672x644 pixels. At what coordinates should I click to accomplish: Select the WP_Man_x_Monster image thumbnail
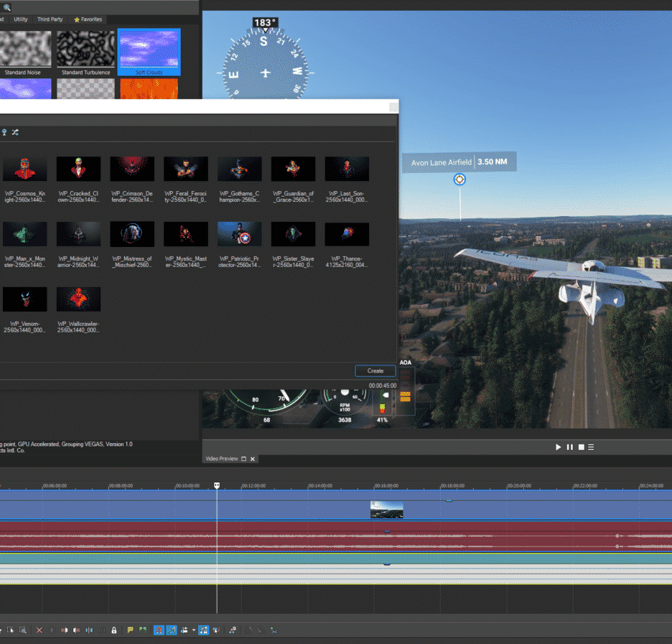[25, 234]
